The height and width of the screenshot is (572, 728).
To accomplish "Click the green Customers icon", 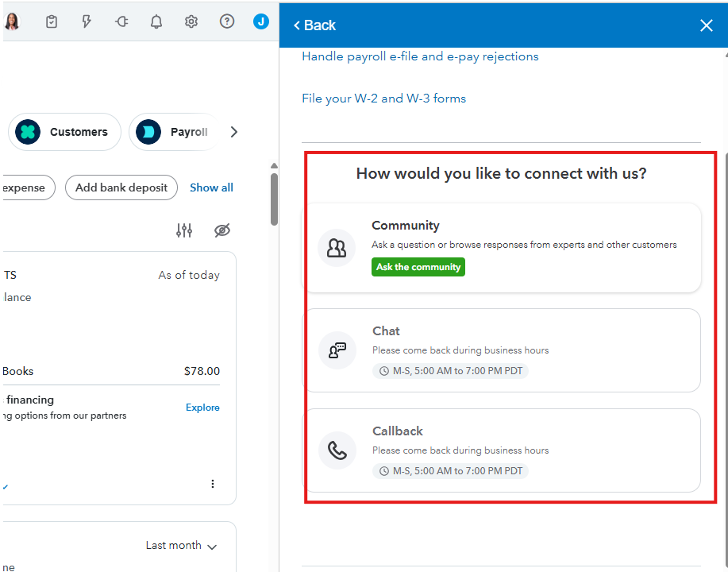I will [28, 132].
